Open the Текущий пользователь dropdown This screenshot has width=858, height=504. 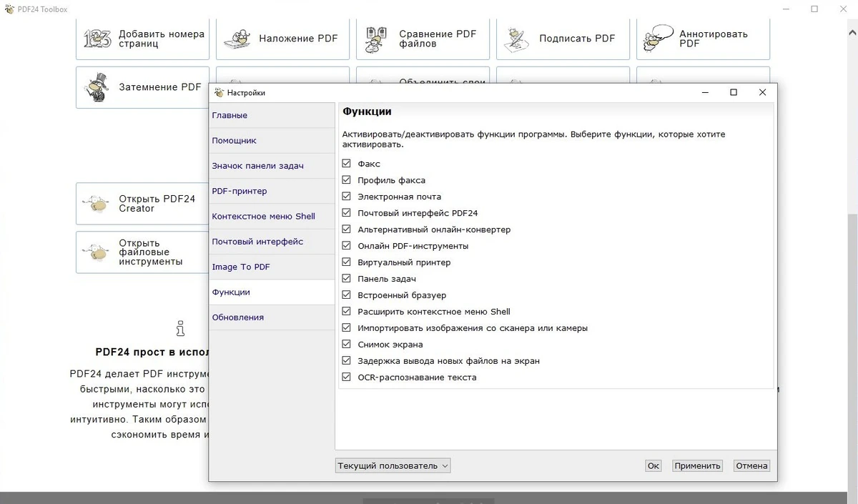pos(393,465)
